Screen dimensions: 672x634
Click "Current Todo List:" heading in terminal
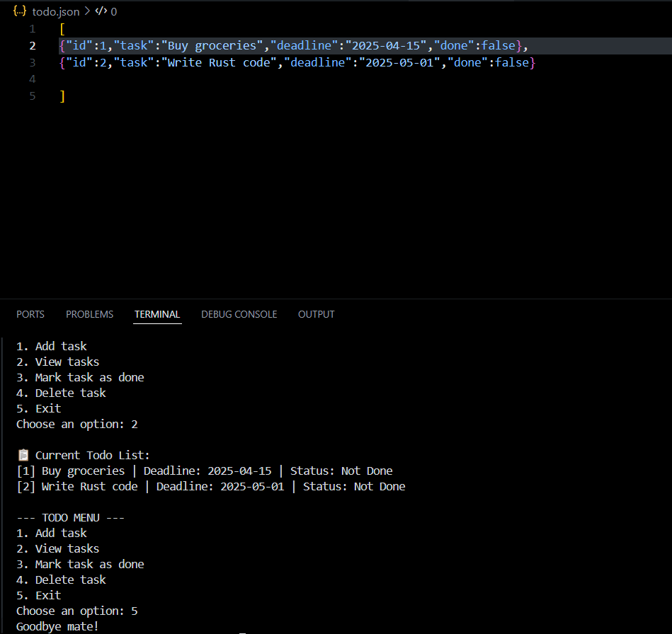click(92, 455)
